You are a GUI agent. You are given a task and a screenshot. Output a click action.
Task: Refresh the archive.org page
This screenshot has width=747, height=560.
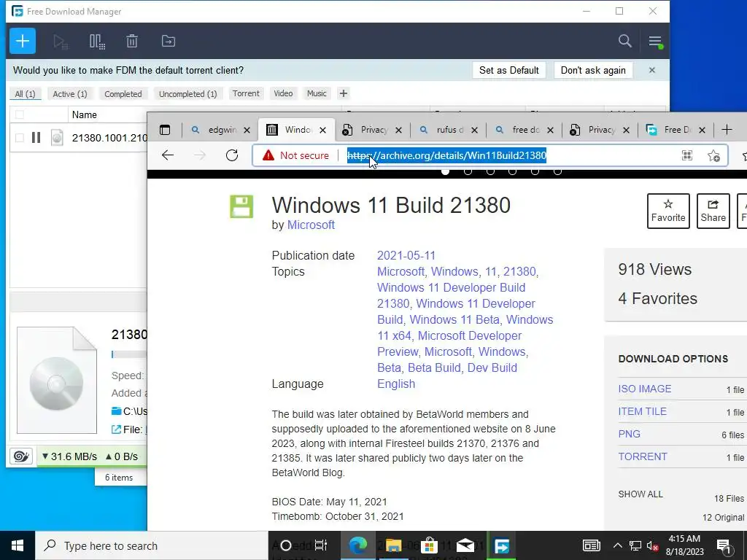point(232,155)
